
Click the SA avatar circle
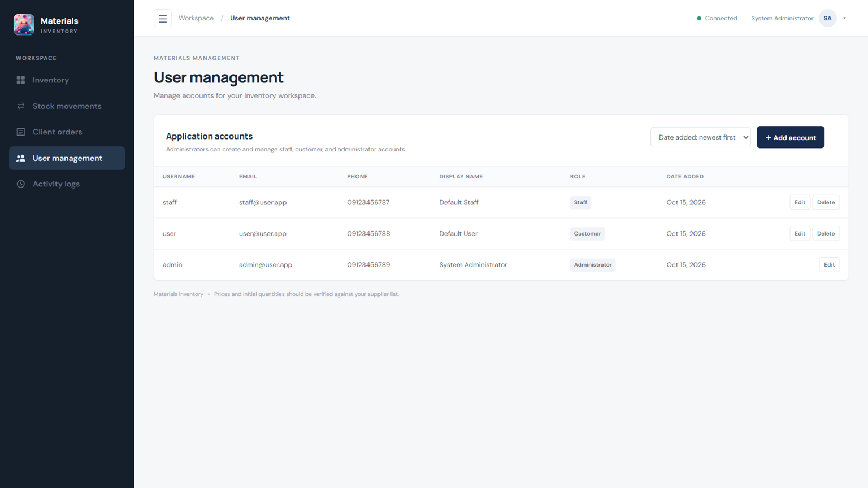click(x=827, y=18)
